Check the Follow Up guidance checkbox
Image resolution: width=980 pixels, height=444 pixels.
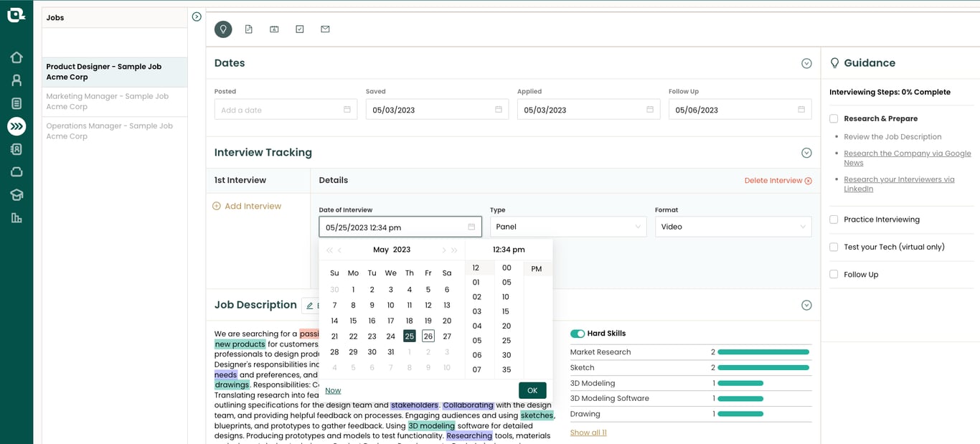834,274
